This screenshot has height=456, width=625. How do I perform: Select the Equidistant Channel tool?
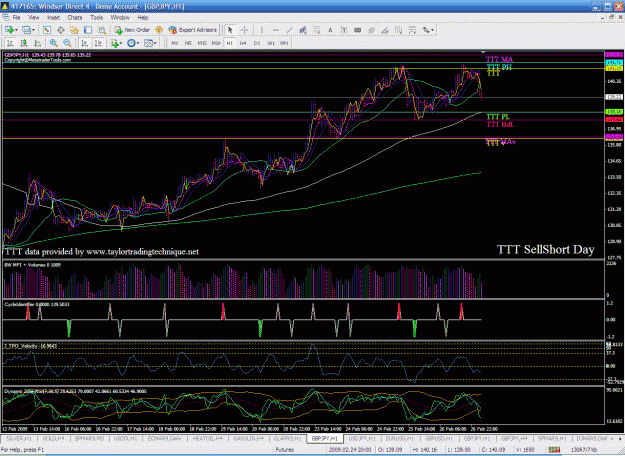pos(303,30)
